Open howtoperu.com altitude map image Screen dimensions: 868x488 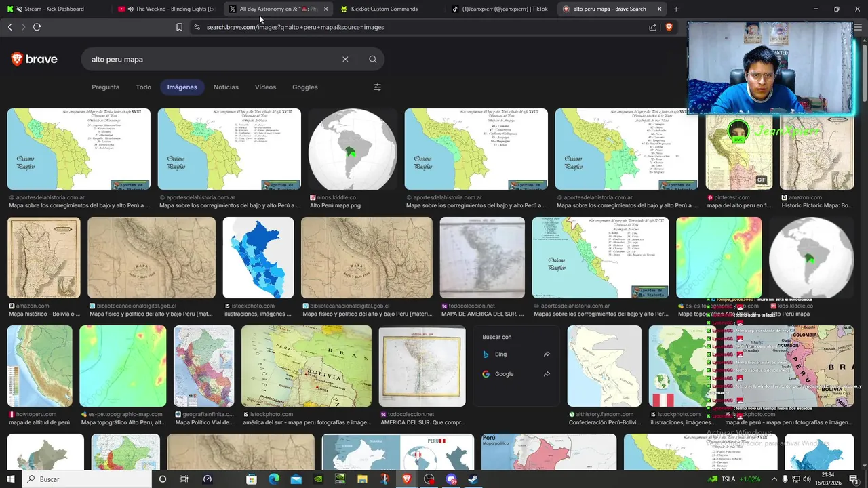point(40,366)
